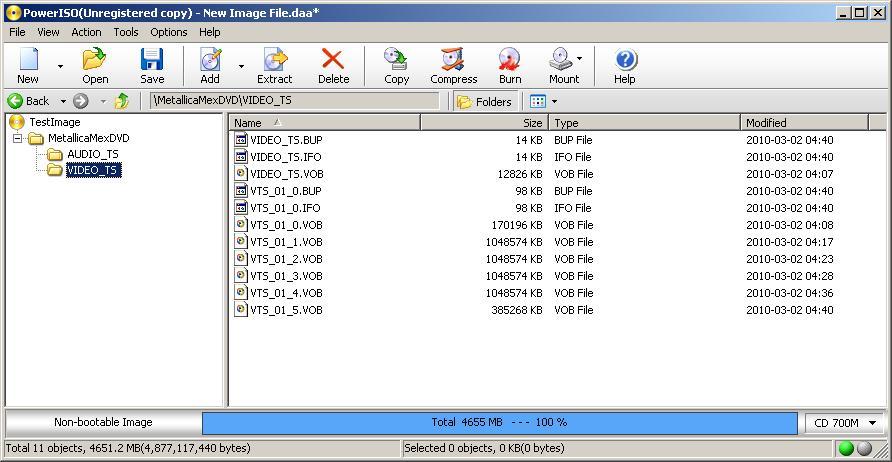The height and width of the screenshot is (462, 892).
Task: Delete selection with the Delete icon
Action: tap(333, 59)
